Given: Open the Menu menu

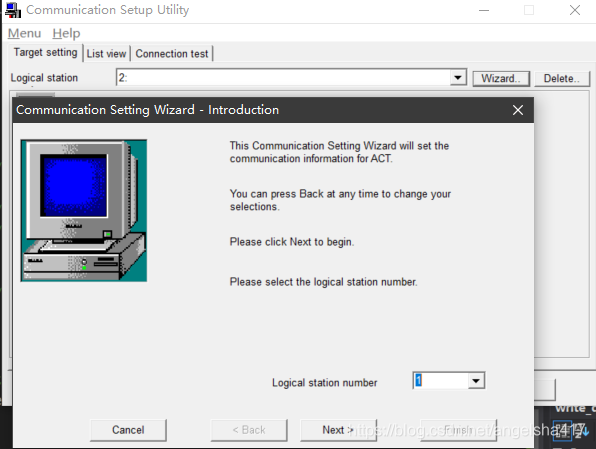Looking at the screenshot, I should (x=24, y=33).
